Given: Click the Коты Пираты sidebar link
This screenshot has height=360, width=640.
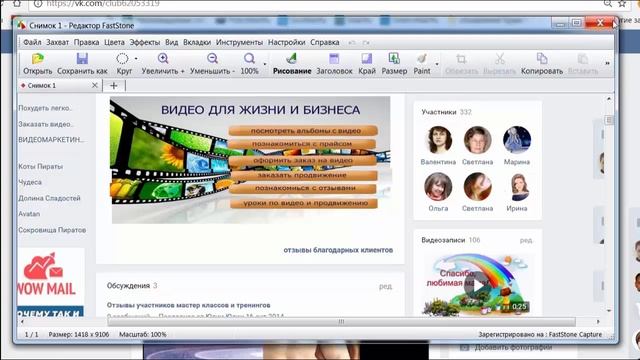Looking at the screenshot, I should click(40, 167).
